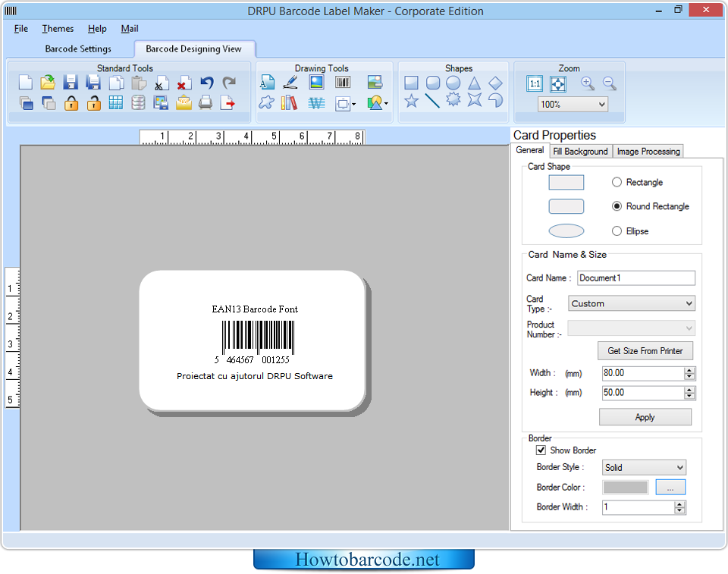Open the Mail menu
Image resolution: width=728 pixels, height=574 pixels.
(130, 29)
